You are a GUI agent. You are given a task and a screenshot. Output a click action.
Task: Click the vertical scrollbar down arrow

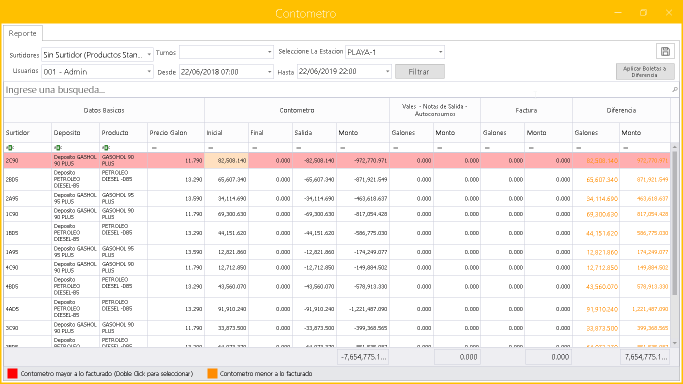675,343
